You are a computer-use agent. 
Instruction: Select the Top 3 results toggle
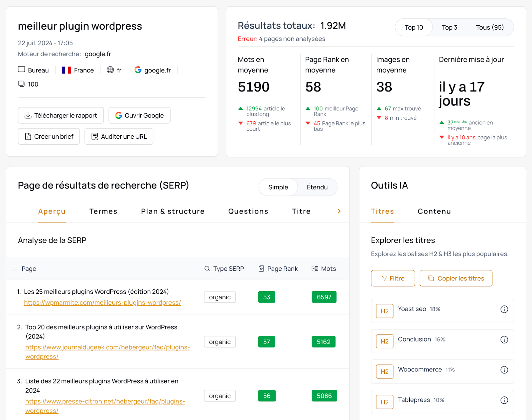[x=449, y=27]
